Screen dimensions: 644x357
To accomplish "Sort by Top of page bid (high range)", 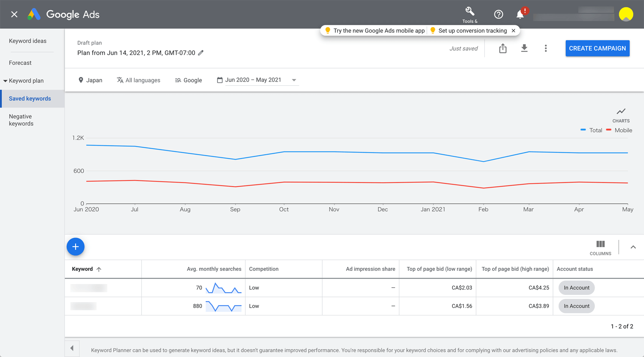I will click(515, 269).
